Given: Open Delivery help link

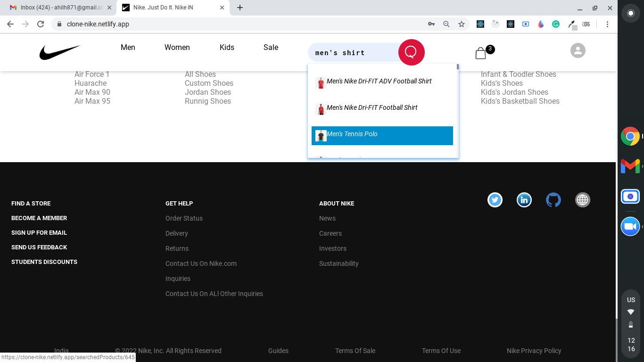Looking at the screenshot, I should coord(177,233).
